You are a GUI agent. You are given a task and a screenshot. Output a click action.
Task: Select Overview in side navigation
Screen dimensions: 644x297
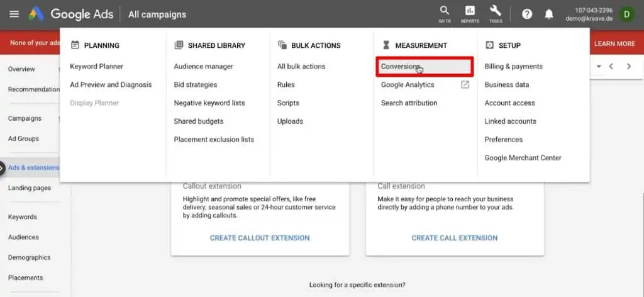21,69
